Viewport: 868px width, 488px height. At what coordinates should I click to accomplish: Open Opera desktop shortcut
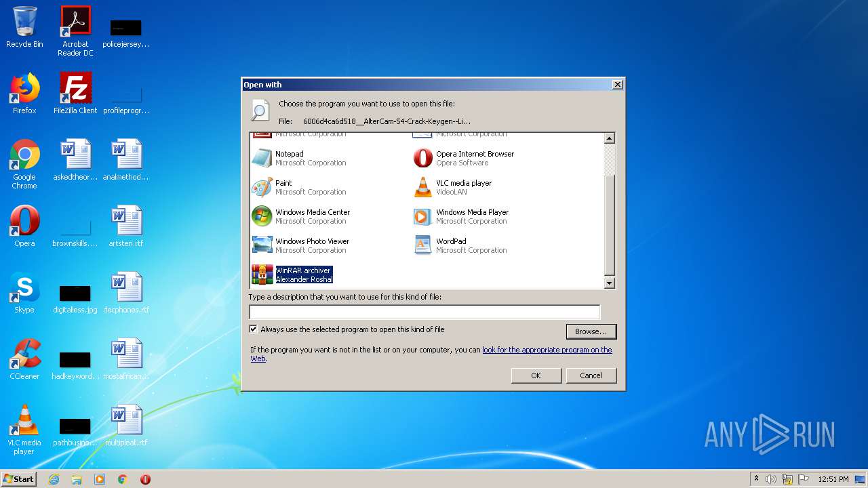click(24, 226)
